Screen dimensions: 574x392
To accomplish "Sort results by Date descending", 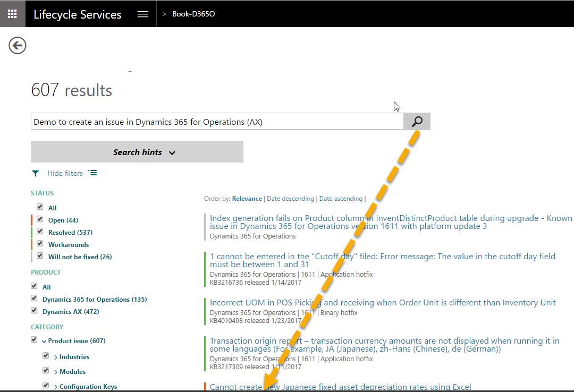I will [290, 199].
